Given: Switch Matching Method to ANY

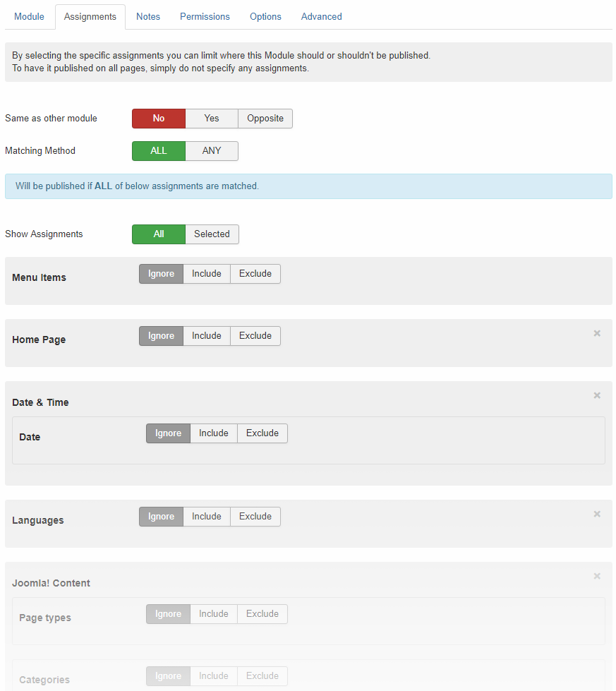Looking at the screenshot, I should click(212, 151).
